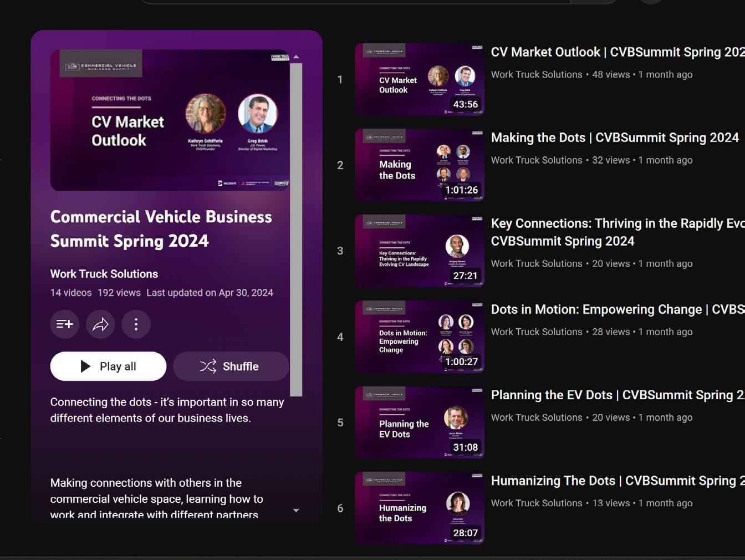Visit Work Truck Solutions channel under Key Connections
This screenshot has height=560, width=745.
coord(537,263)
